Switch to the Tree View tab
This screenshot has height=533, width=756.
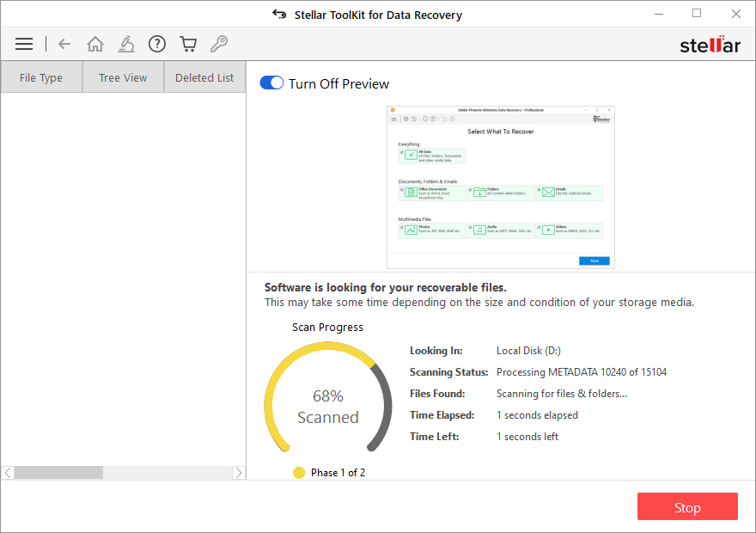(123, 77)
